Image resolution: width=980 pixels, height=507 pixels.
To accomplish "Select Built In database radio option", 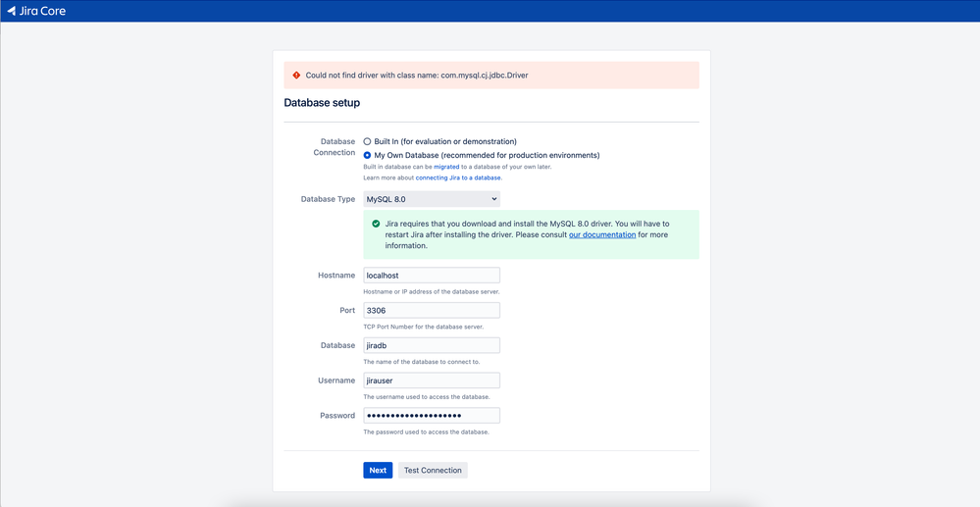I will pos(367,142).
